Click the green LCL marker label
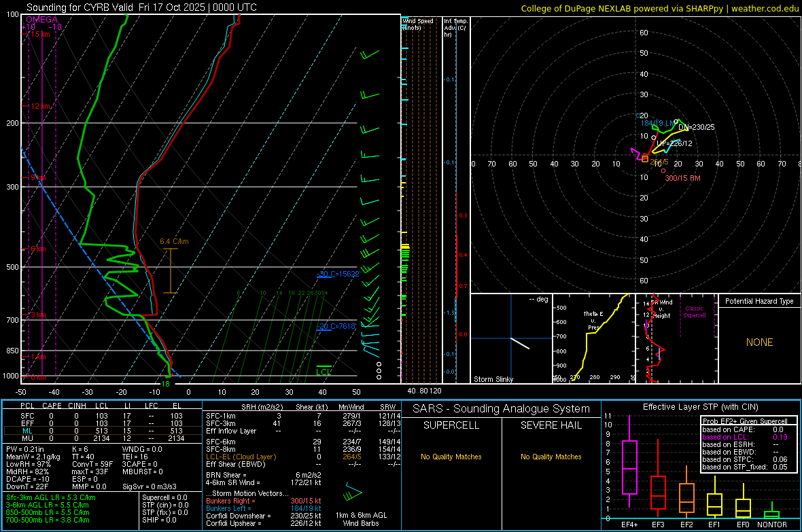This screenshot has height=532, width=802. tap(324, 372)
